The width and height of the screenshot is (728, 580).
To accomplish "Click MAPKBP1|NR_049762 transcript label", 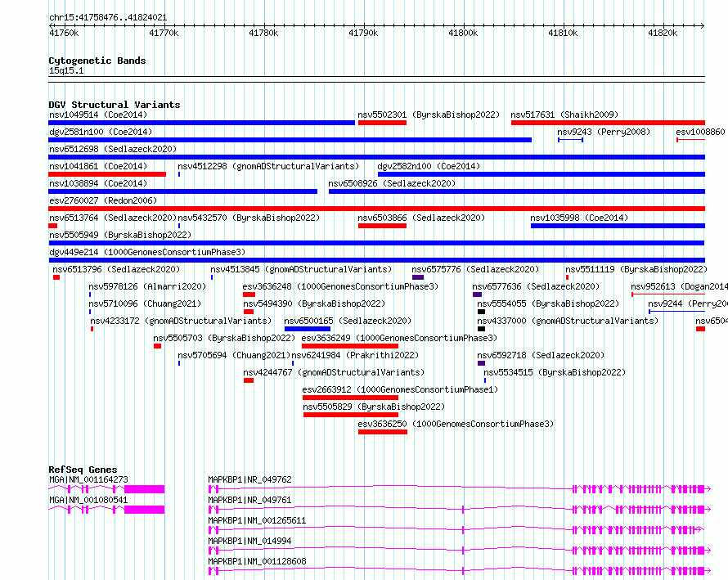I will click(249, 479).
